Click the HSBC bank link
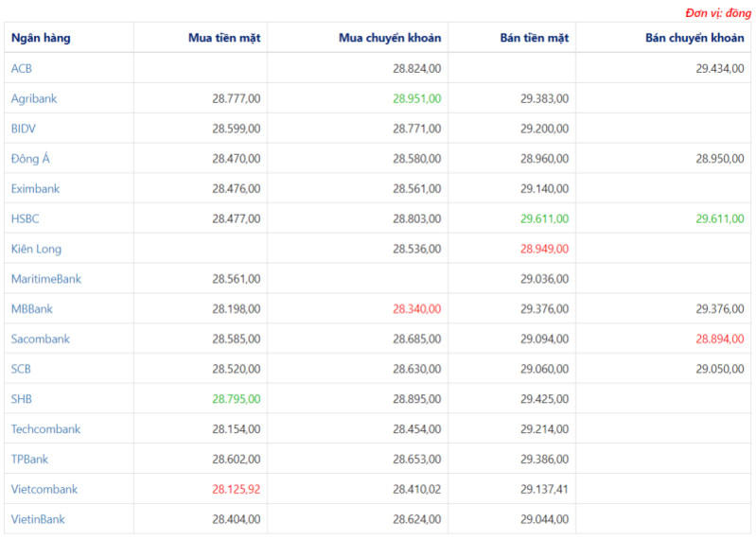Screen dimensions: 756x539 25,218
